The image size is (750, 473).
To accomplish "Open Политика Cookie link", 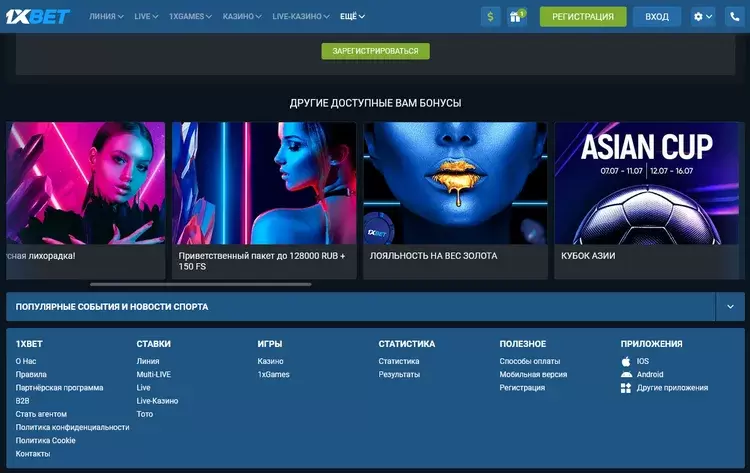I will click(45, 440).
